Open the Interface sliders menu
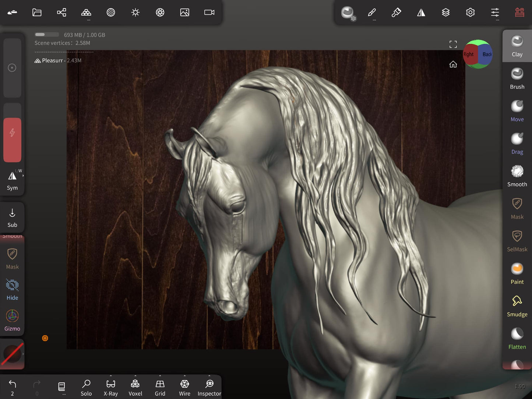532x399 pixels. pos(495,13)
